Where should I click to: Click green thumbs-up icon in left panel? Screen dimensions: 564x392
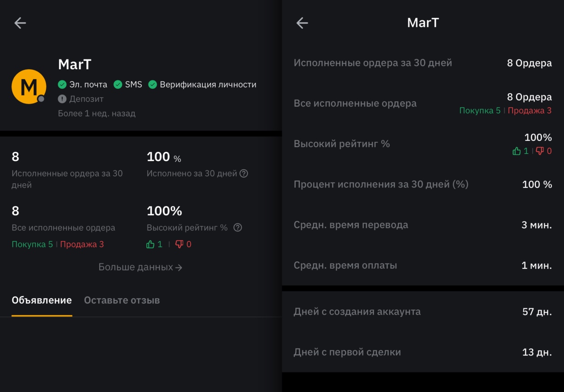[x=151, y=244]
